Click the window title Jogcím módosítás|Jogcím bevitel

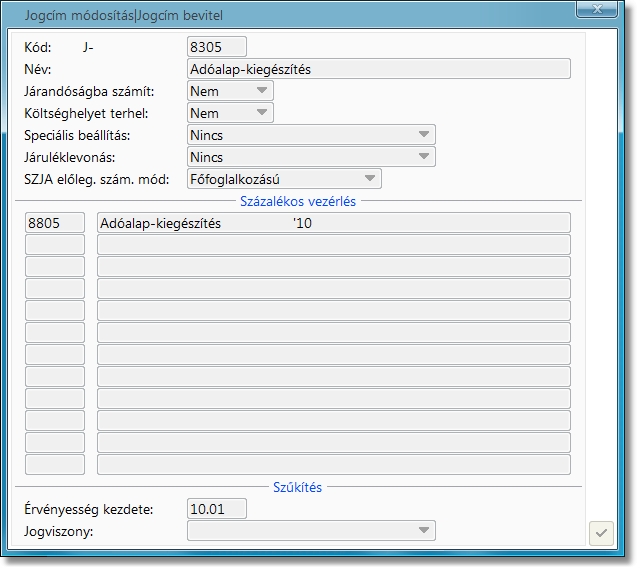[x=124, y=15]
